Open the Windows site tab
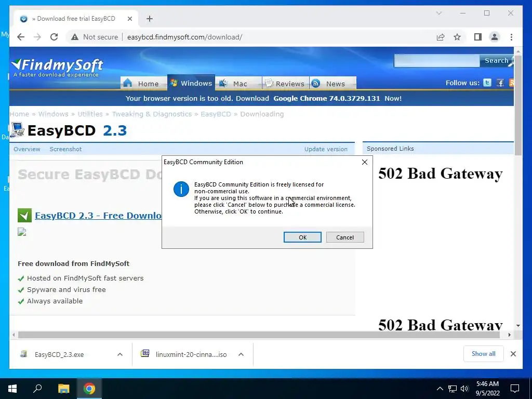This screenshot has height=399, width=532. tap(191, 83)
